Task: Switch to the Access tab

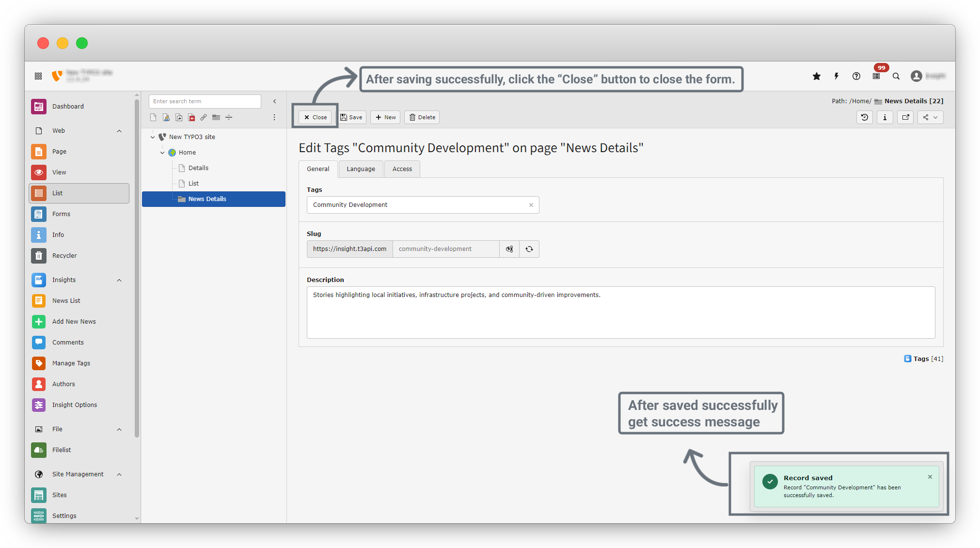Action: click(402, 169)
